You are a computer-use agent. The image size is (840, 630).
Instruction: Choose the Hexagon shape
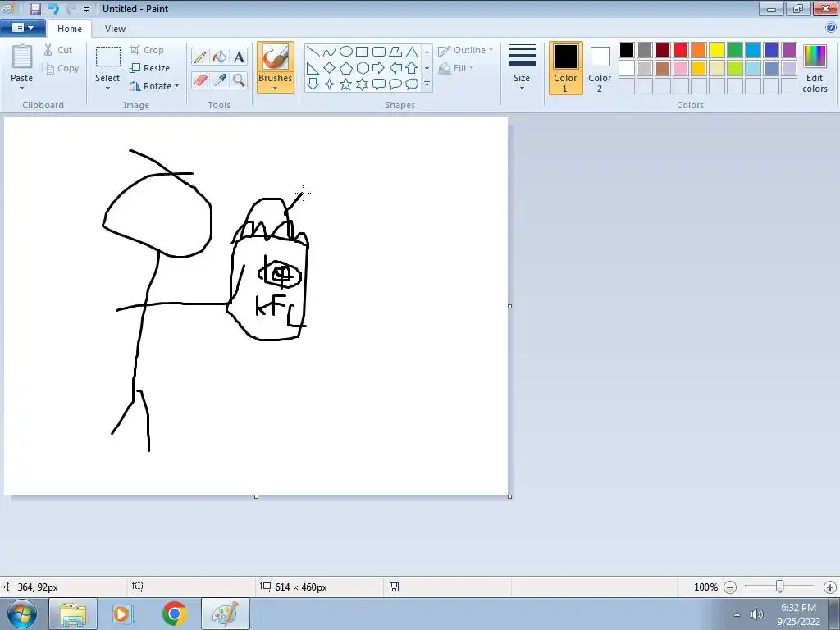pos(362,68)
